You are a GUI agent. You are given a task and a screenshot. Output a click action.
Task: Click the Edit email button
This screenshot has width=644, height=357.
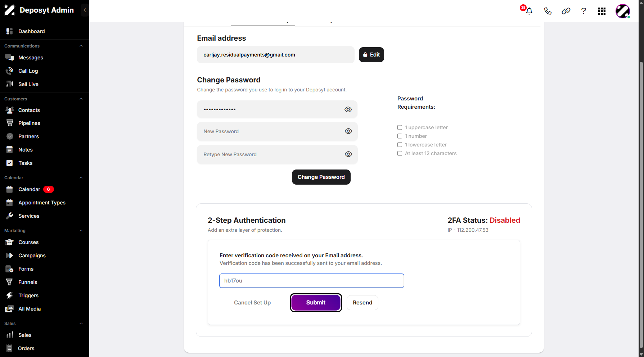pos(371,55)
